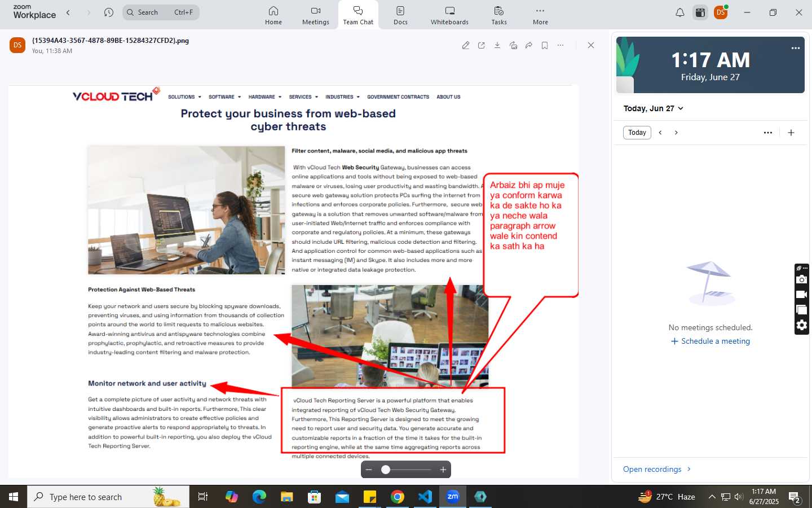Open Microsoft Edge from taskbar
The image size is (812, 508).
point(259,497)
